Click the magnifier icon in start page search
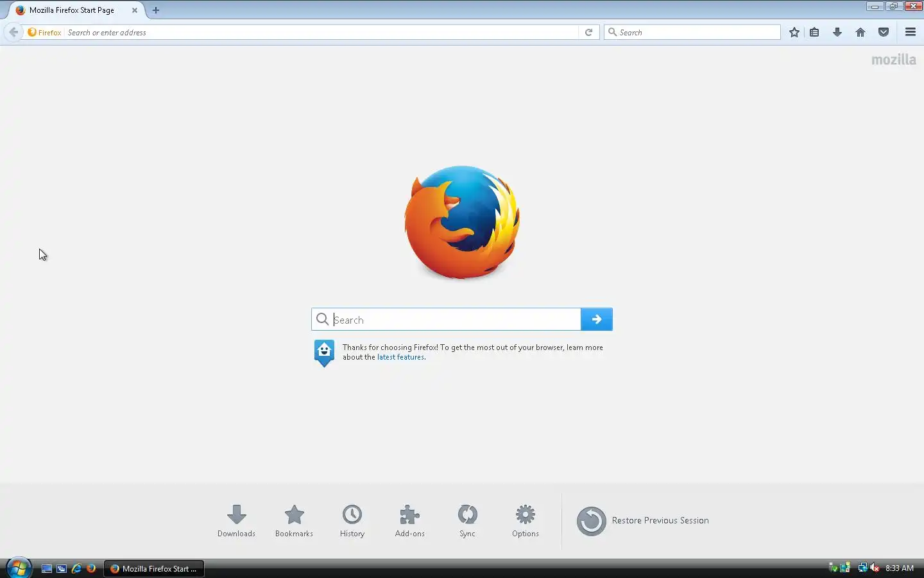Screen dimensions: 924x578 [323, 319]
